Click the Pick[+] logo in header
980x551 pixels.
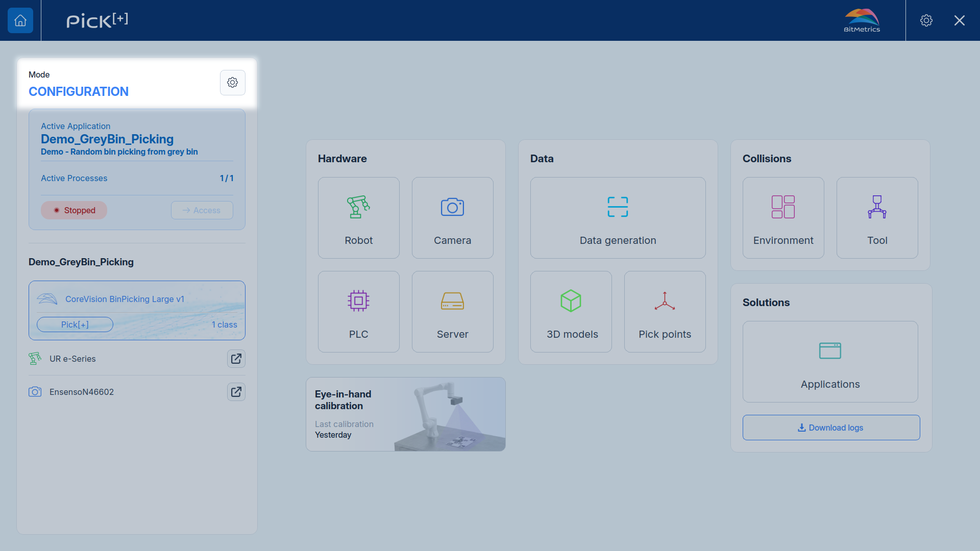coord(97,20)
